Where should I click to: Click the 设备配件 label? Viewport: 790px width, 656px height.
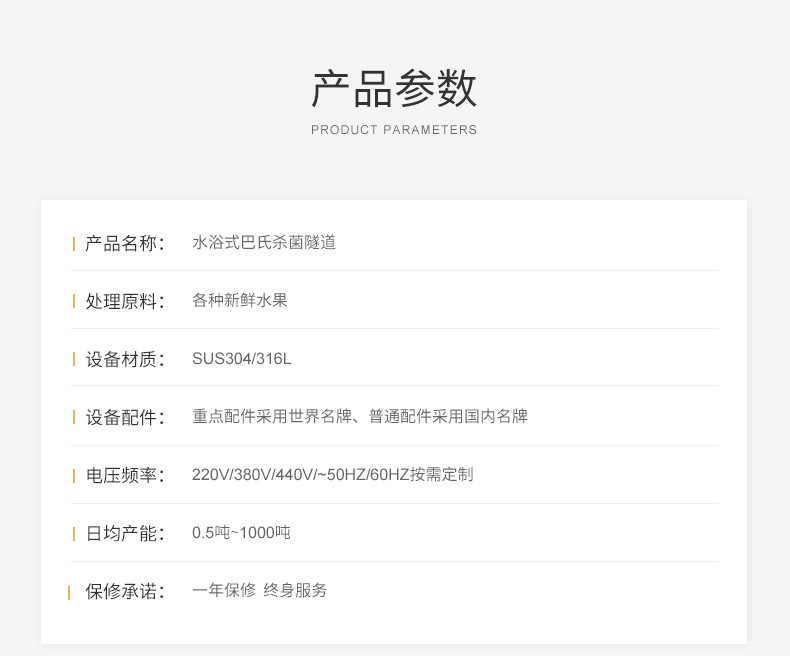pos(125,417)
